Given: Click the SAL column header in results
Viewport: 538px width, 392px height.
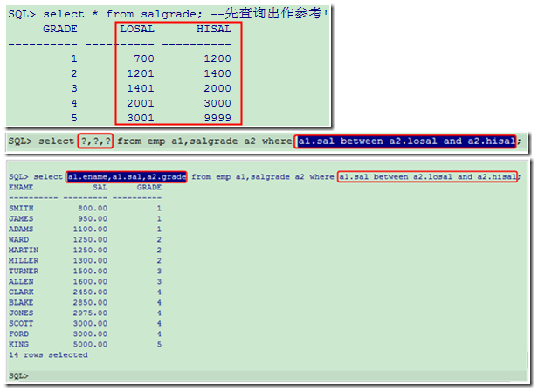Looking at the screenshot, I should point(100,187).
